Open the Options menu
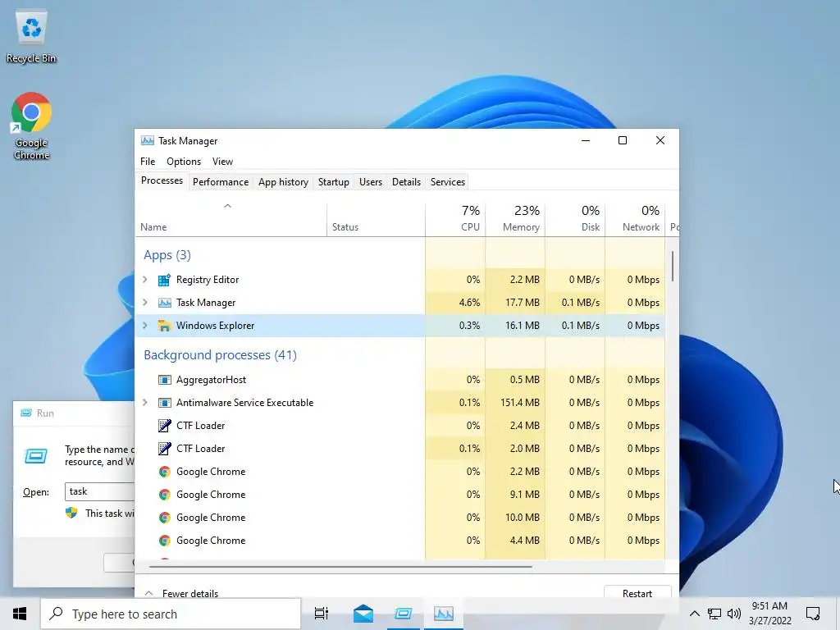 [184, 162]
